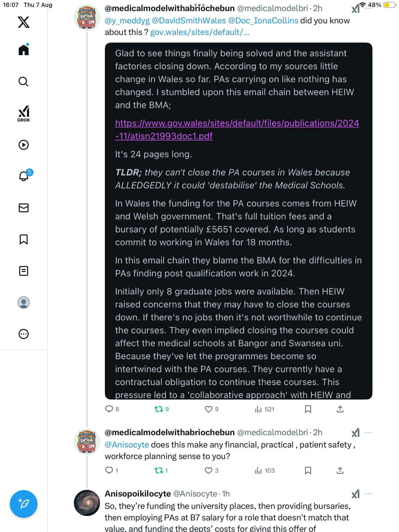The width and height of the screenshot is (399, 532).
Task: Open the Notifications bell
Action: click(24, 176)
